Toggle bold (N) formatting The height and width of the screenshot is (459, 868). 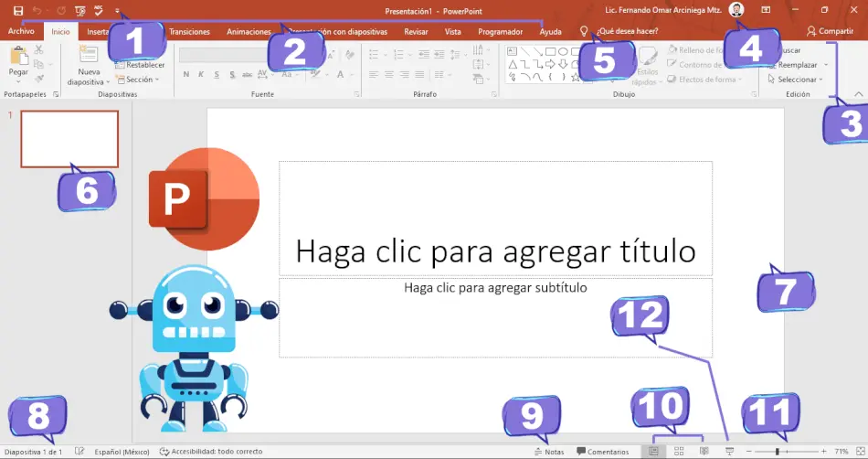[x=186, y=74]
